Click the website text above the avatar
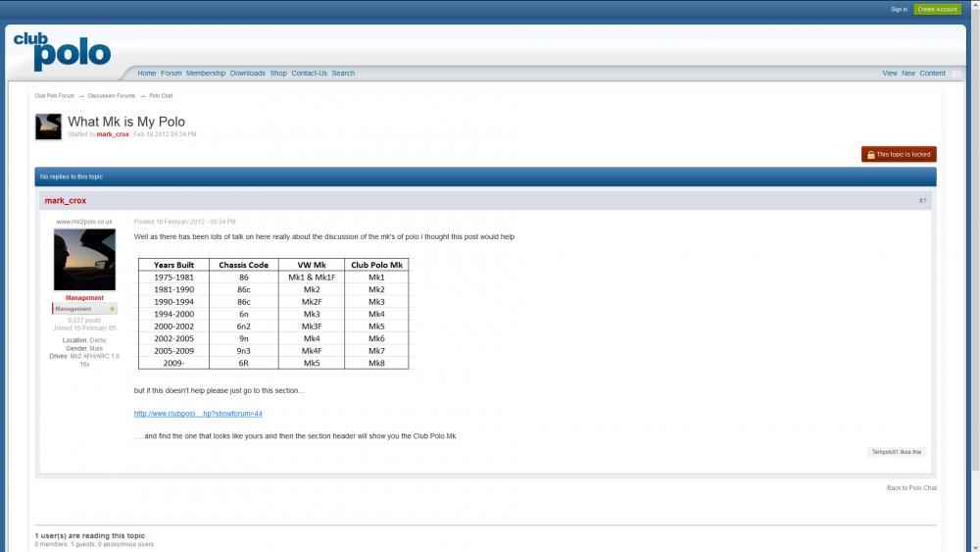 [x=84, y=222]
